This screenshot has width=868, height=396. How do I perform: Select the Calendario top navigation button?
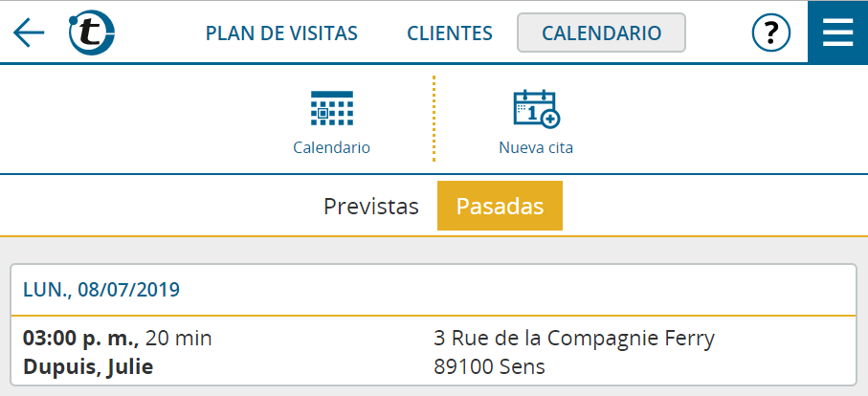(x=601, y=33)
